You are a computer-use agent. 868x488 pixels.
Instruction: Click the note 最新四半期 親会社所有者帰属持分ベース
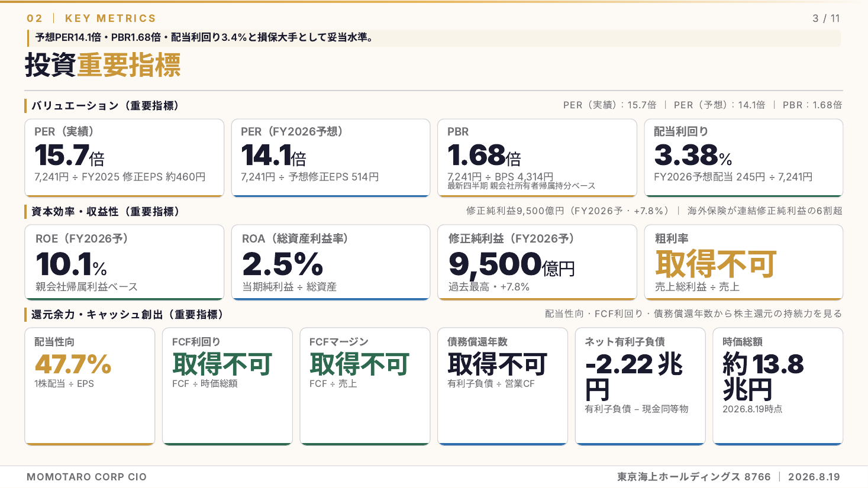click(x=521, y=186)
